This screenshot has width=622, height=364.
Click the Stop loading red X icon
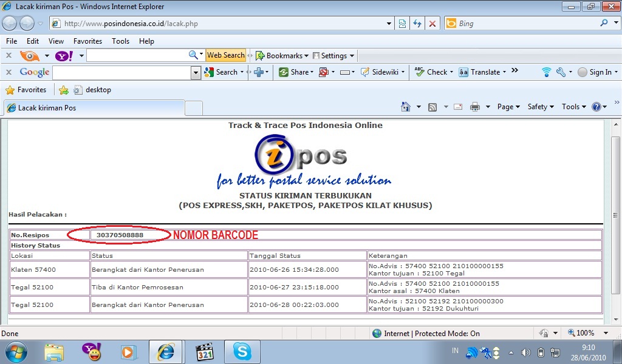click(x=432, y=24)
